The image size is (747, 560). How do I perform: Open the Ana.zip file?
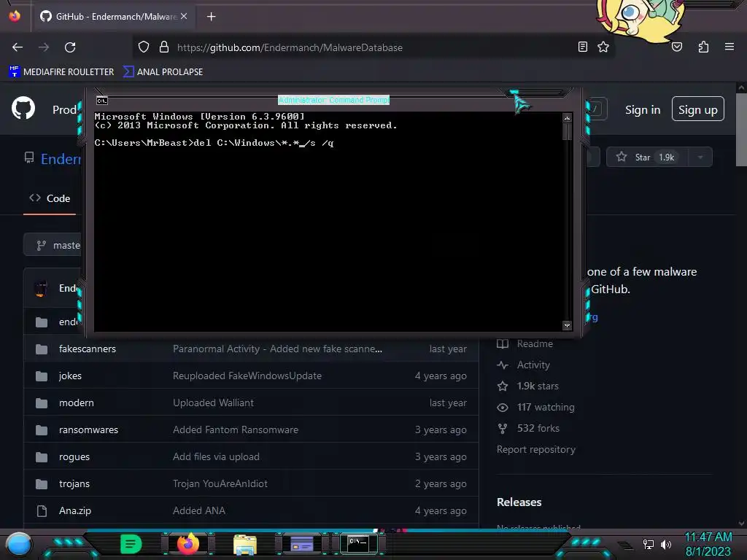tap(75, 511)
